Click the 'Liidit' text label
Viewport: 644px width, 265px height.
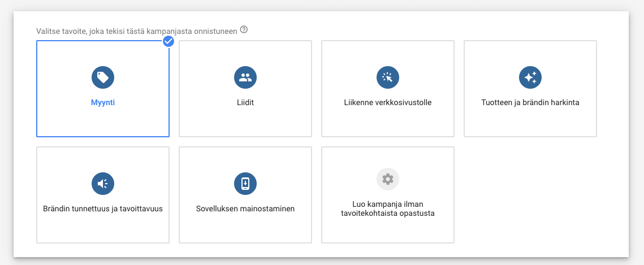click(245, 103)
